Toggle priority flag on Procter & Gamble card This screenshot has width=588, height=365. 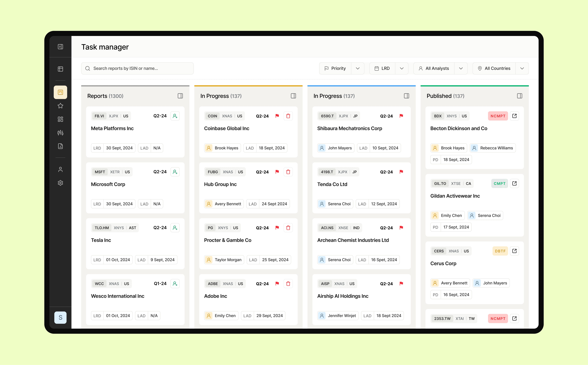tap(277, 228)
